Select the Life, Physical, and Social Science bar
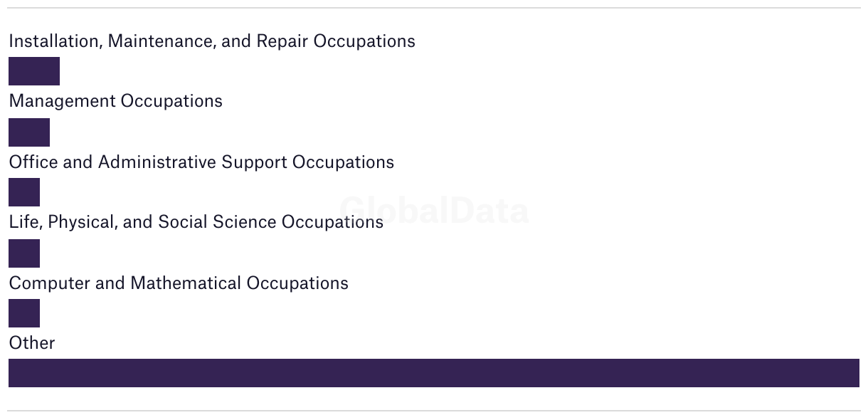The height and width of the screenshot is (420, 868). pyautogui.click(x=24, y=253)
